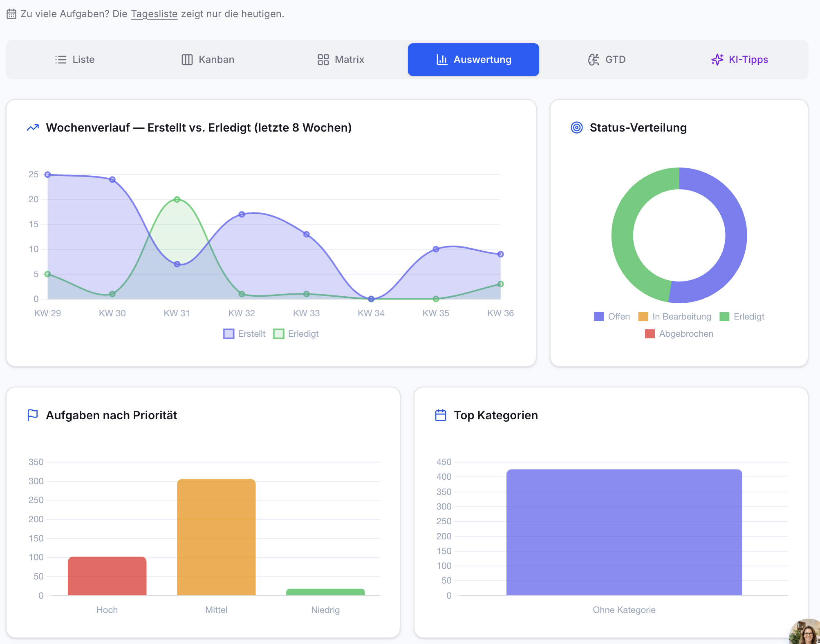The height and width of the screenshot is (644, 820).
Task: Open the Tagesliste link
Action: (154, 14)
